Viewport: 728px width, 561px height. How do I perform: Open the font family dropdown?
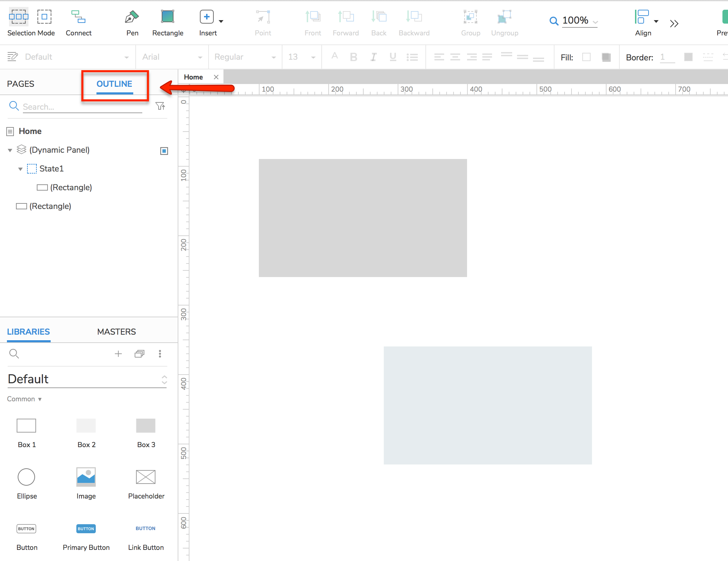point(172,57)
